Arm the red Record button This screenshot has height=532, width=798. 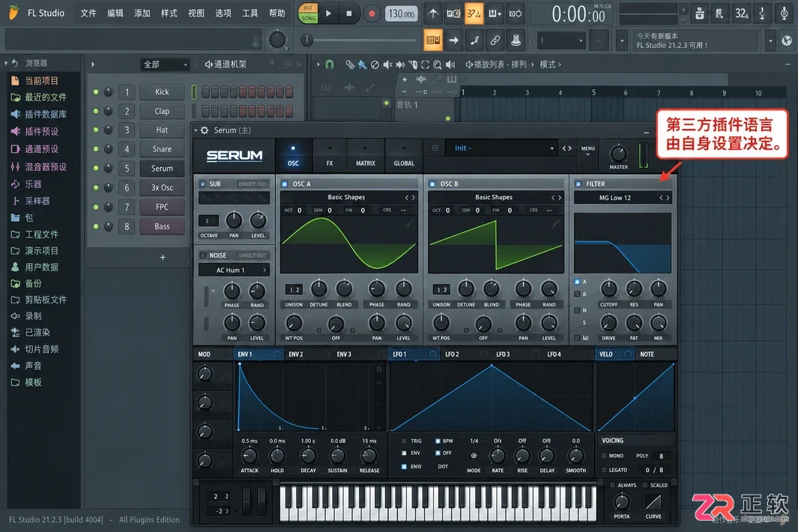(x=372, y=13)
